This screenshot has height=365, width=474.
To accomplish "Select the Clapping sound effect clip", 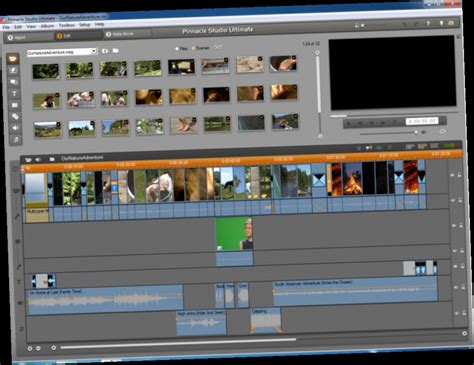I will pos(266,320).
